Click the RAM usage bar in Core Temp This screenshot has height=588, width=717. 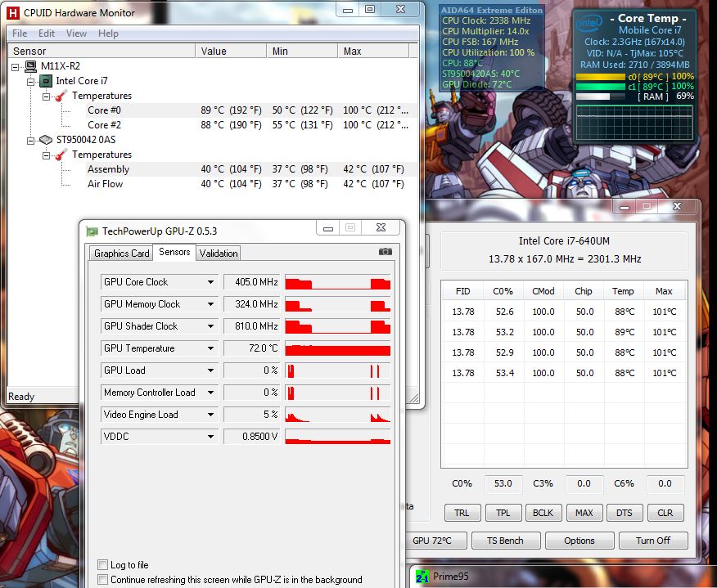601,97
